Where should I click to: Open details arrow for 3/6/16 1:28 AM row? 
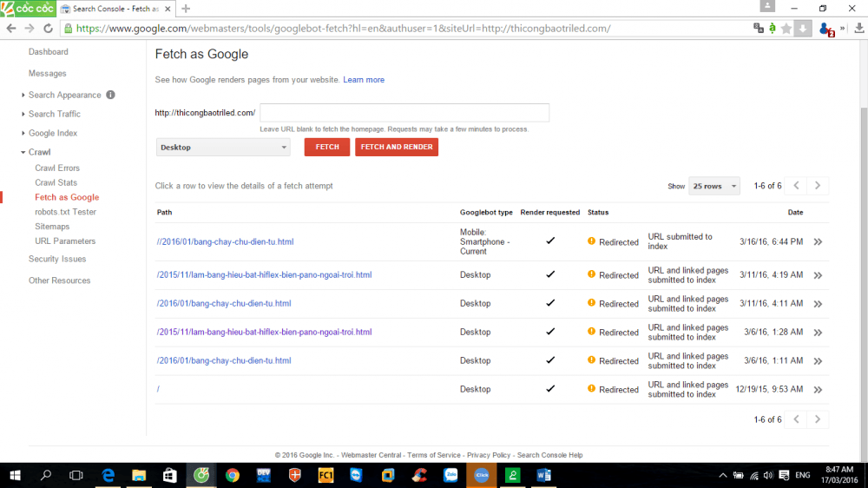(818, 333)
